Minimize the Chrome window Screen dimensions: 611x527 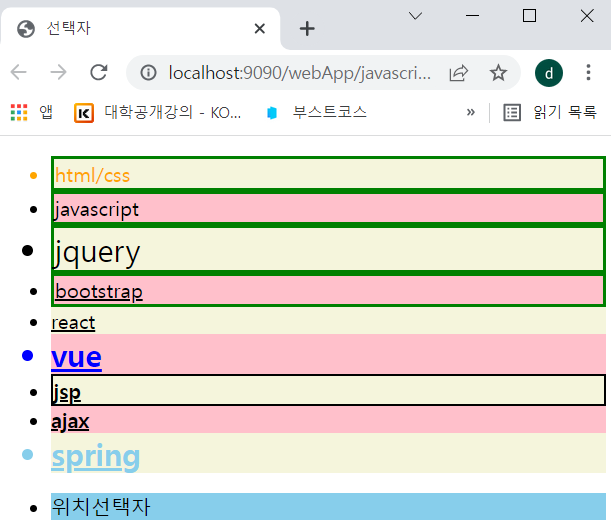[x=472, y=16]
